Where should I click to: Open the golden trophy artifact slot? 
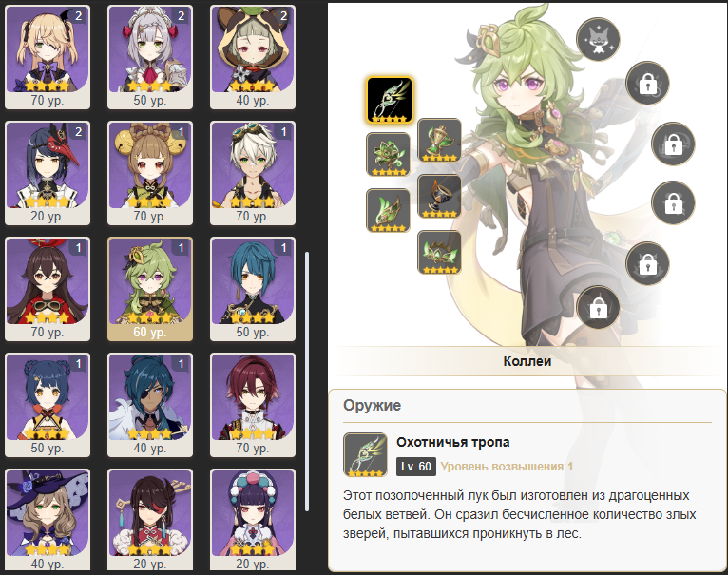[x=439, y=141]
